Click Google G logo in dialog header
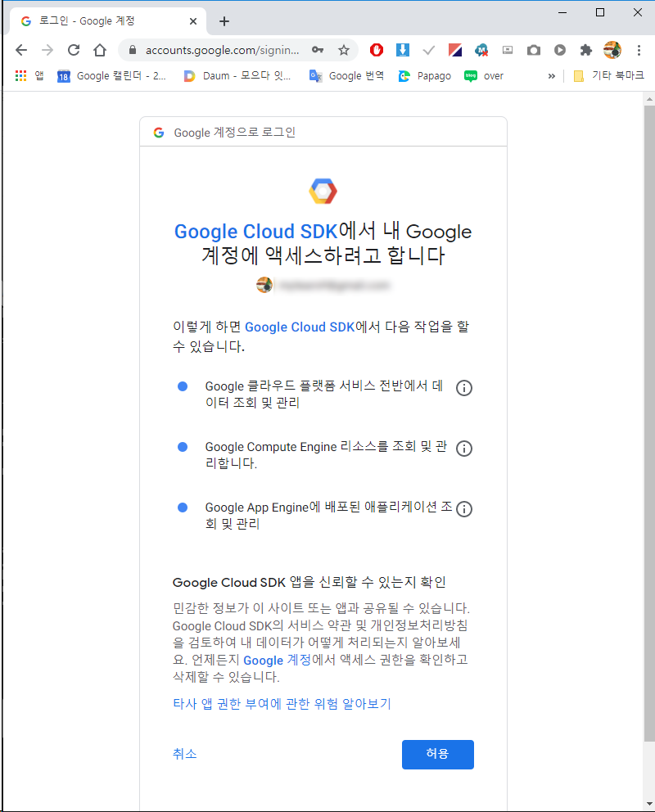655x812 pixels. [159, 133]
